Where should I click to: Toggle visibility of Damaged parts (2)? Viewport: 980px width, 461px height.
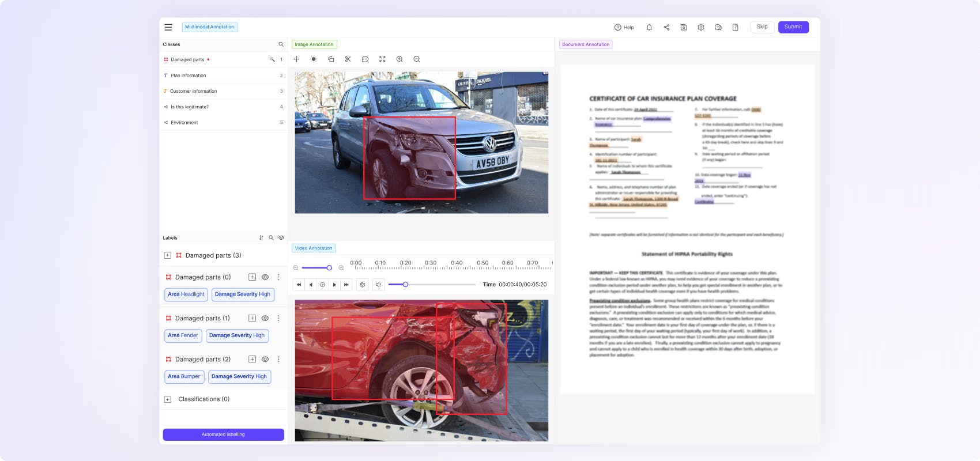(265, 359)
